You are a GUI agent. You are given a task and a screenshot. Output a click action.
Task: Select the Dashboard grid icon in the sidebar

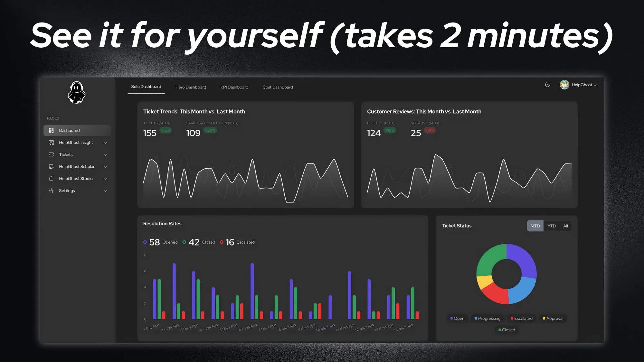point(51,130)
